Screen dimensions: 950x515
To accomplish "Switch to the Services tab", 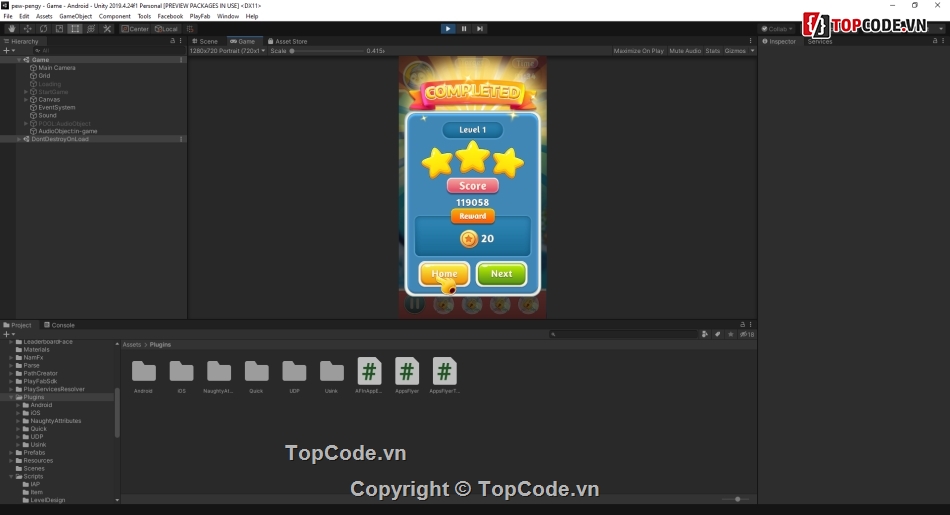I will point(820,41).
